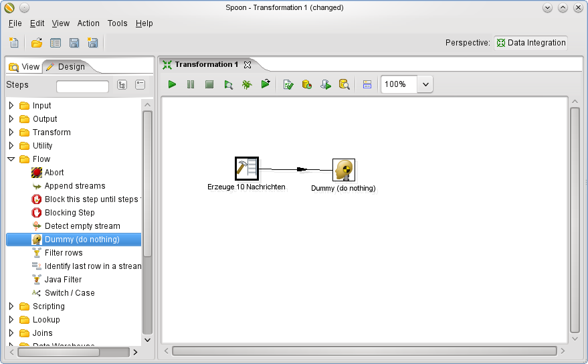Click the steps tree horizontal scrollbar

point(58,353)
